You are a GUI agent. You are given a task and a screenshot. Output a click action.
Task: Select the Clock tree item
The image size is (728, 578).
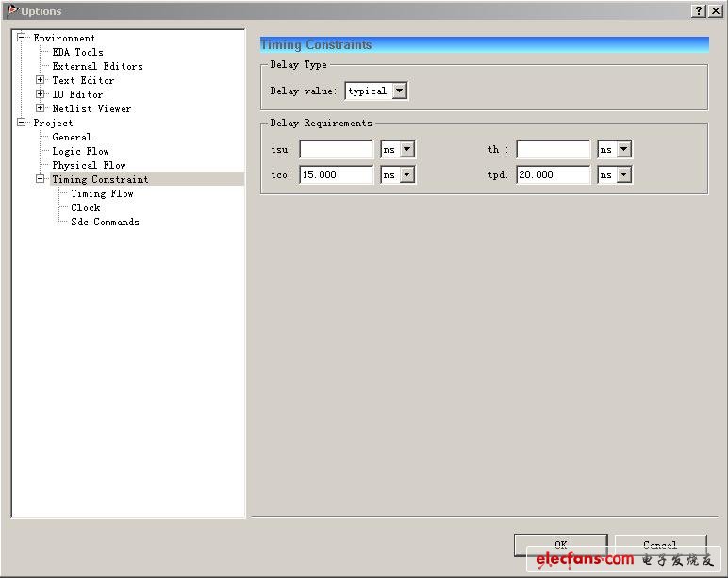[x=85, y=207]
